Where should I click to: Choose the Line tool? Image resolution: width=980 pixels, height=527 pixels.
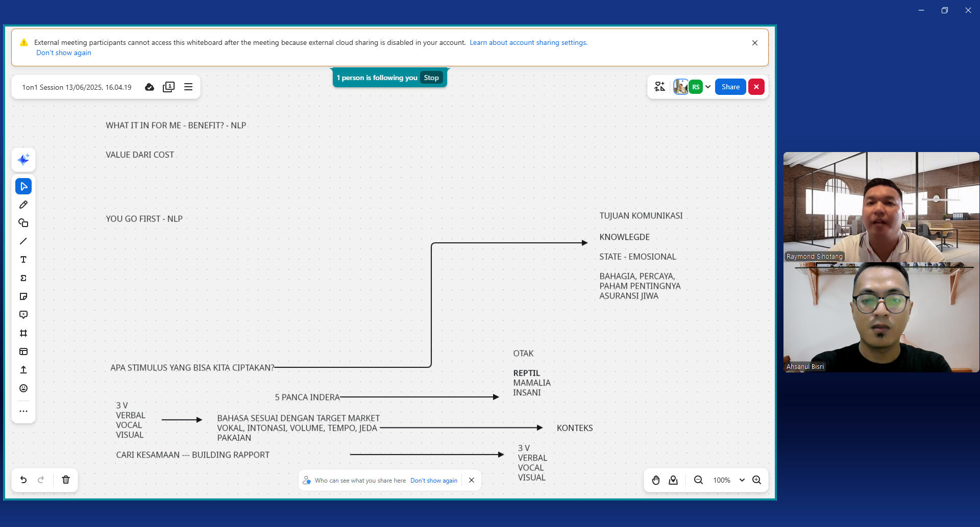(23, 241)
